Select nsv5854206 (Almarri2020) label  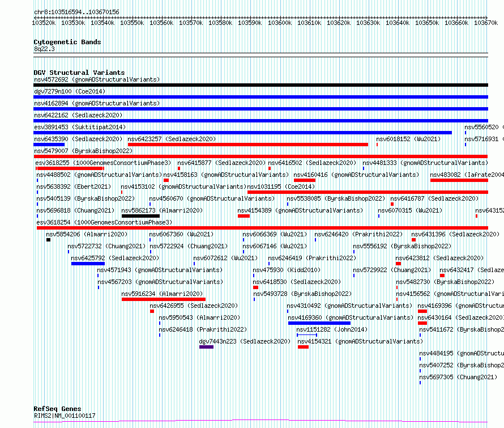[x=87, y=234]
